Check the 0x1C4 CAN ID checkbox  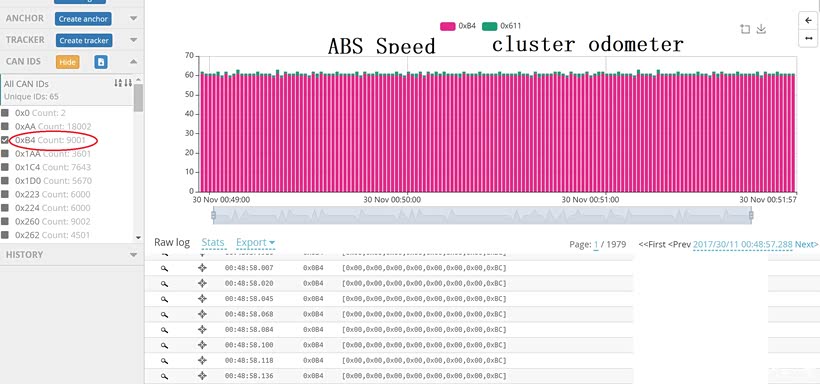[x=5, y=167]
